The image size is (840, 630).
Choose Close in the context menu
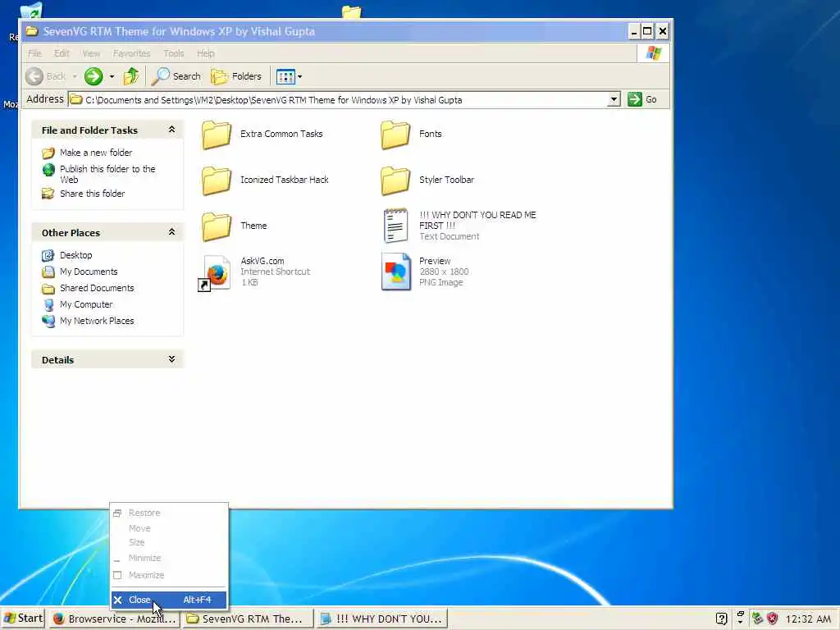coord(169,600)
